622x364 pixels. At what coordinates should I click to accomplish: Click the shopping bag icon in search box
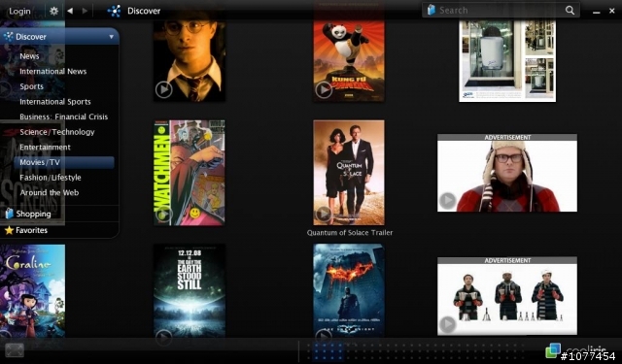pyautogui.click(x=432, y=10)
